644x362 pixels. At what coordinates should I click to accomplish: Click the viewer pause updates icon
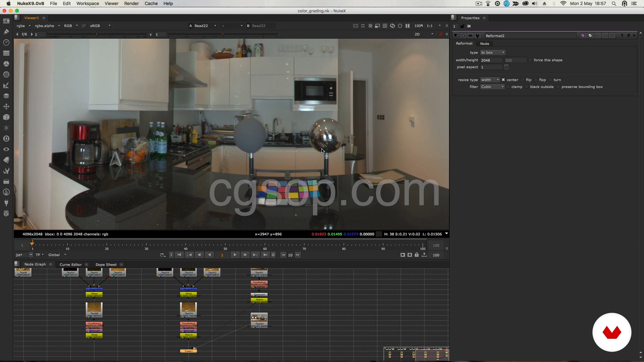(408, 26)
